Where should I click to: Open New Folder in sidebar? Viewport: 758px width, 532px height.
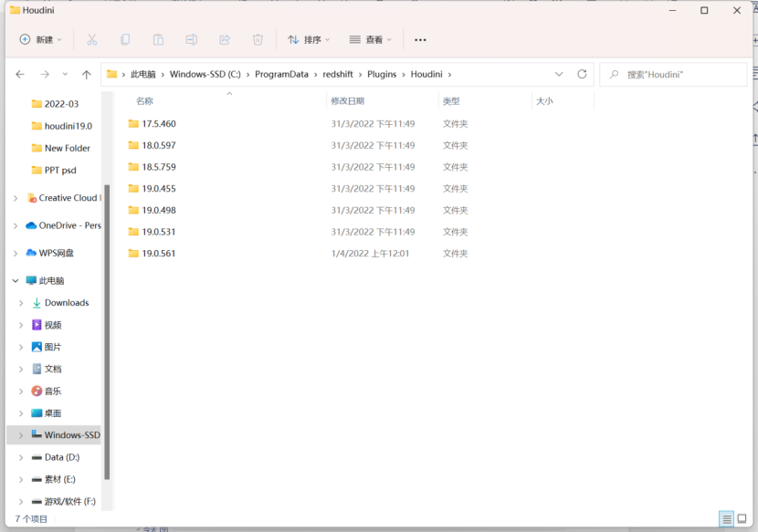[60, 149]
